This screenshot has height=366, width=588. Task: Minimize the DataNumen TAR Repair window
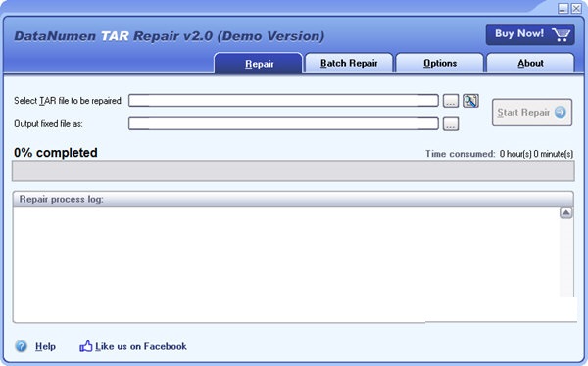click(563, 8)
